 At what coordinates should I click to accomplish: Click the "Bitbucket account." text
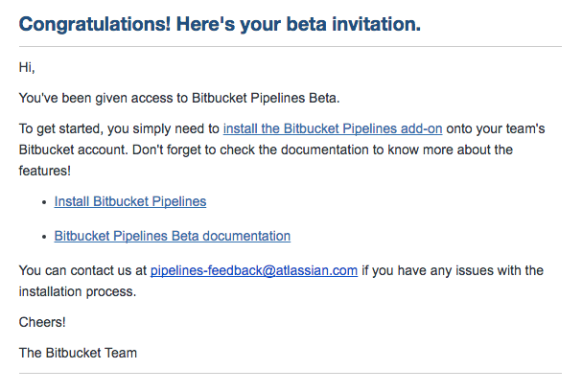71,150
